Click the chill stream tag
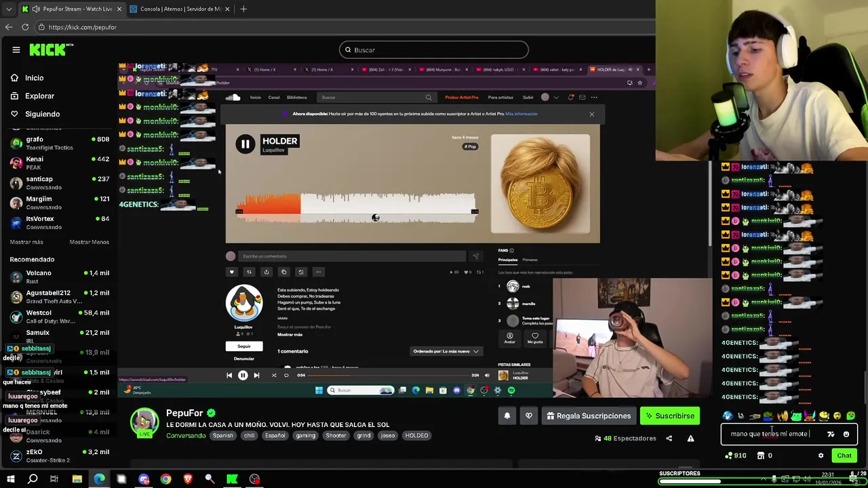Screen dimensions: 868x488 pyautogui.click(x=249, y=436)
